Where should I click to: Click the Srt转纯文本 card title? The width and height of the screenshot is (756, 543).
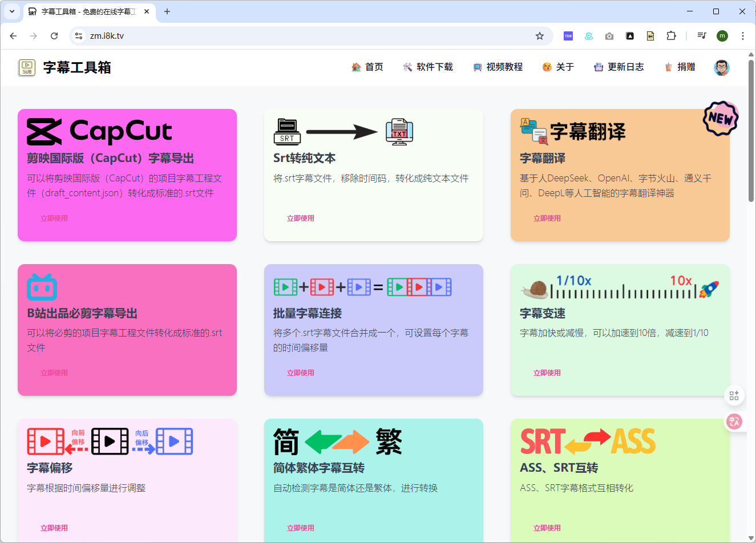[305, 158]
